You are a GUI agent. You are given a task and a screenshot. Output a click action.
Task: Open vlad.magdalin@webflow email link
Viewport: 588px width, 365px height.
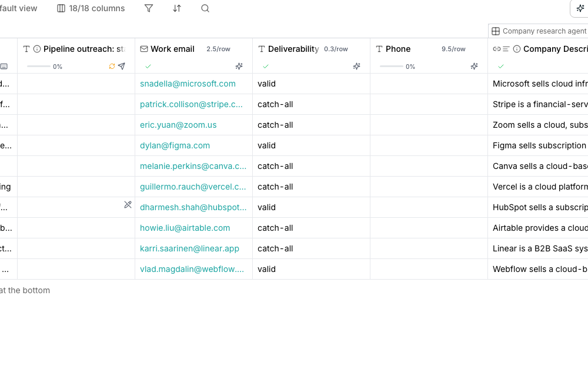[x=192, y=269]
